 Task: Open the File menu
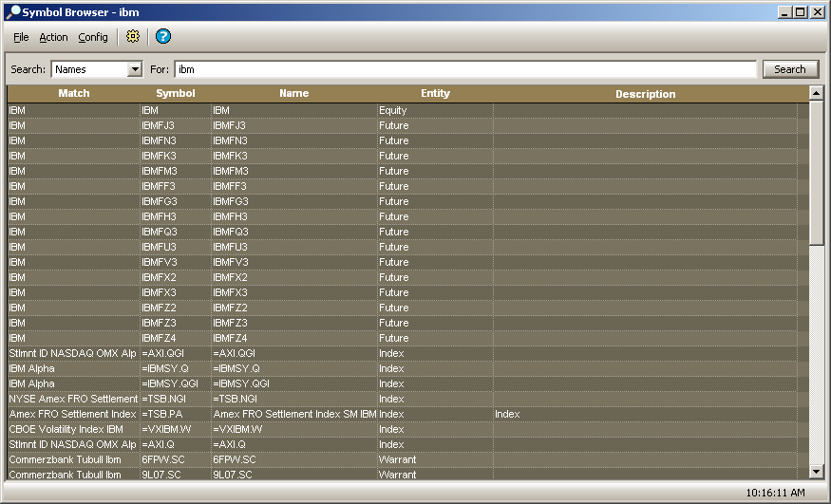(21, 37)
